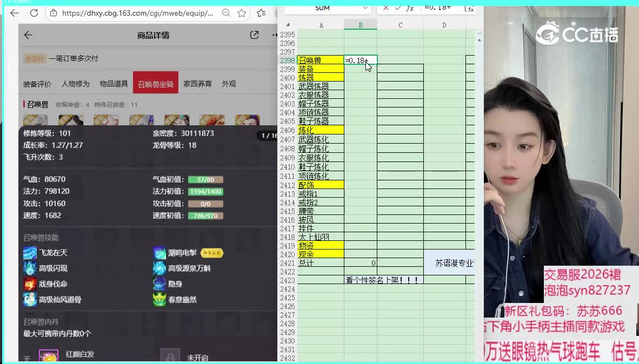The image size is (639, 364).
Task: Click the 配饰 yellow cell
Action: pos(321,185)
